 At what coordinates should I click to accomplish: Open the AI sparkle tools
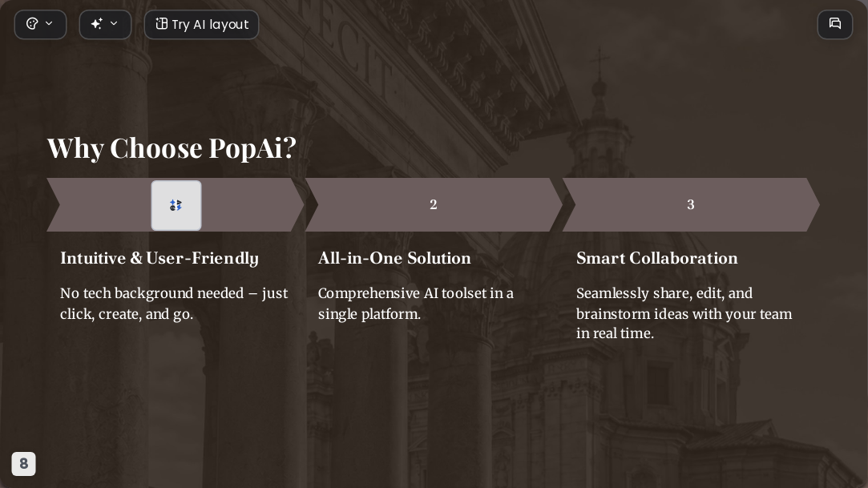pos(105,24)
